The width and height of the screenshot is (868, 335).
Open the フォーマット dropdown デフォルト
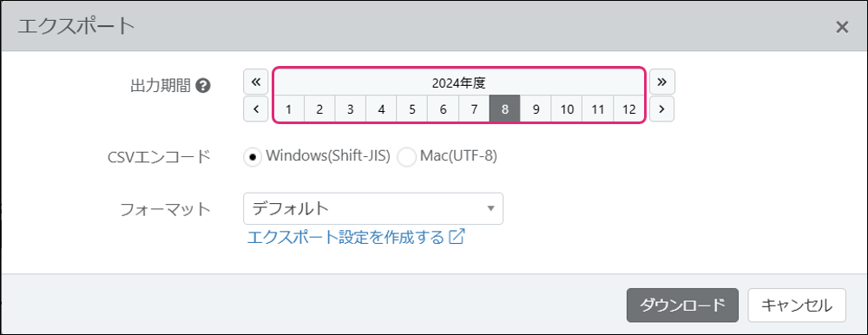pyautogui.click(x=373, y=209)
